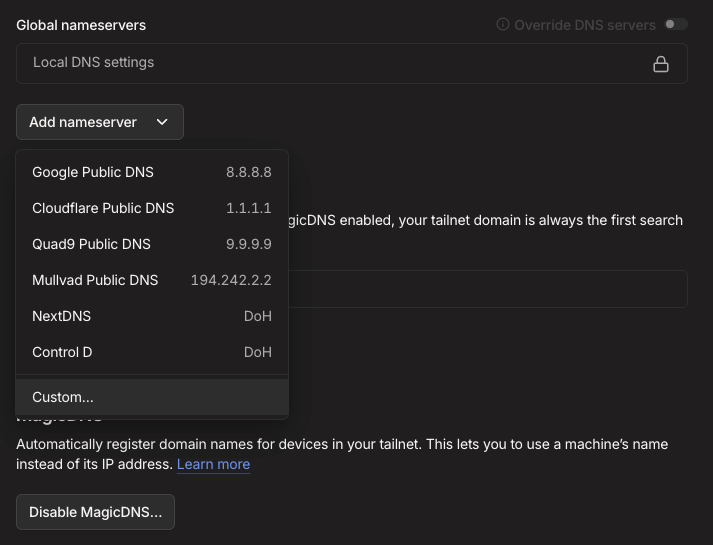Click the Override DNS servers label
The width and height of the screenshot is (713, 545).
[584, 25]
